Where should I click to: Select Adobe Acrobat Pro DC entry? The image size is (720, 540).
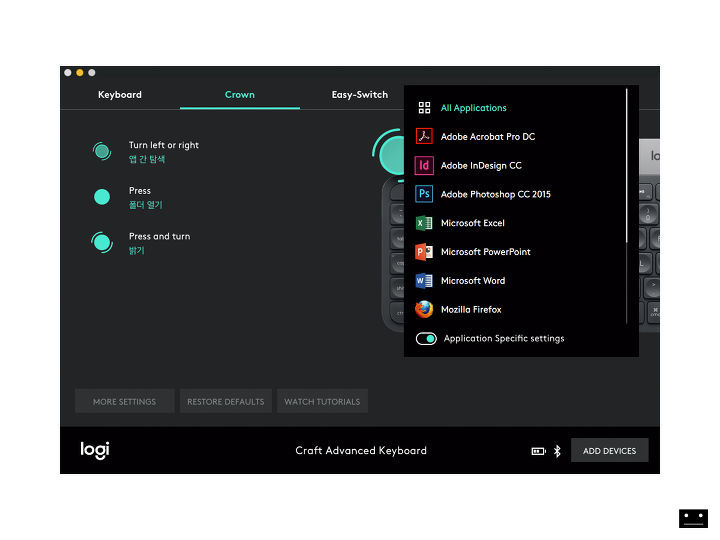[488, 137]
